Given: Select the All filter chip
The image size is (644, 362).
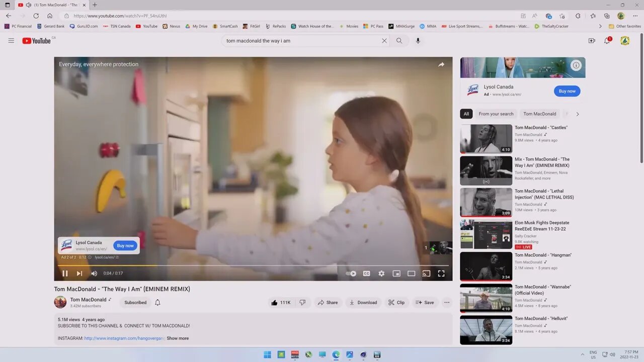Looking at the screenshot, I should click(466, 114).
